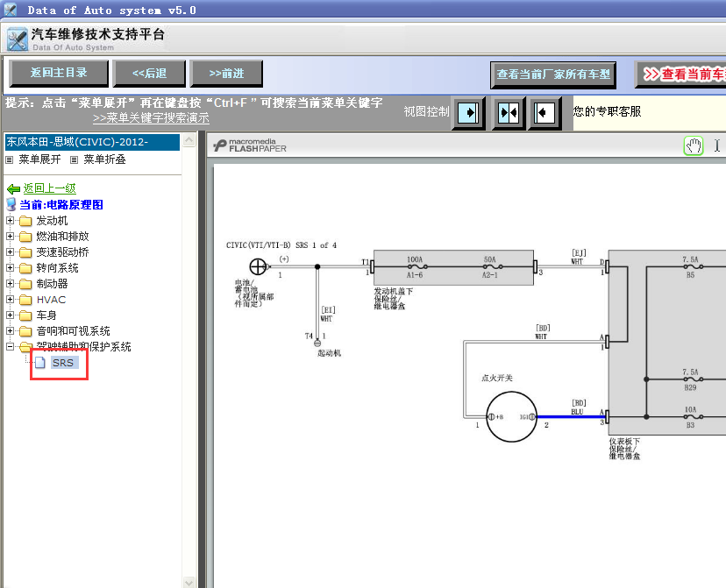
Task: Collapse the 驾驶辅助和保护系统 tree node
Action: tap(10, 346)
